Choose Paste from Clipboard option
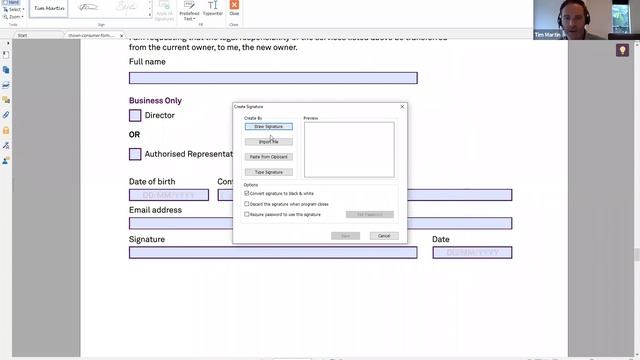The width and height of the screenshot is (640, 360). point(269,157)
